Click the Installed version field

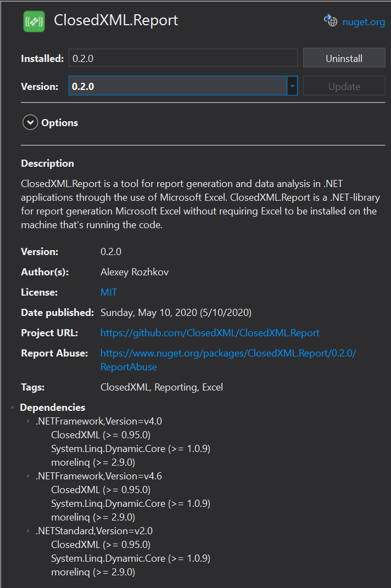(x=183, y=58)
